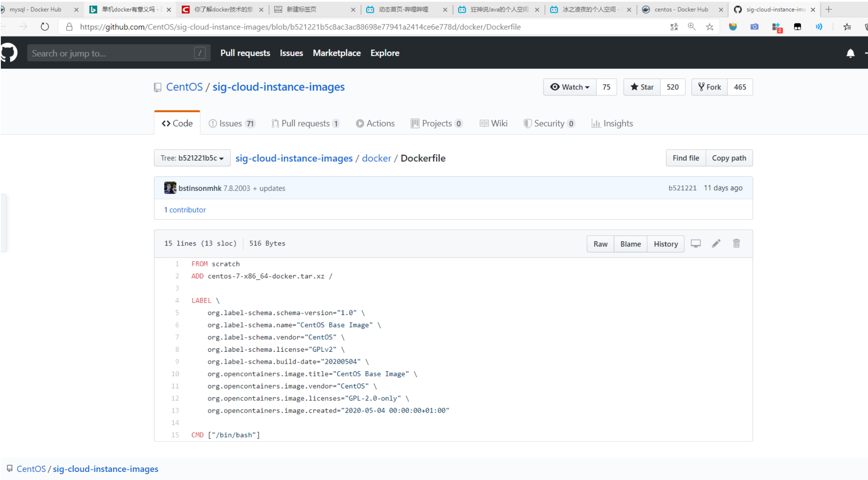The image size is (868, 480).
Task: Open file in desktop monitor icon
Action: pyautogui.click(x=696, y=243)
